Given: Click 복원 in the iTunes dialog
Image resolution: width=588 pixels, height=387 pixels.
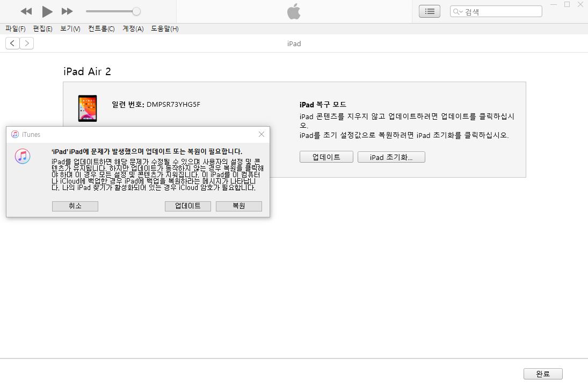Looking at the screenshot, I should (238, 206).
